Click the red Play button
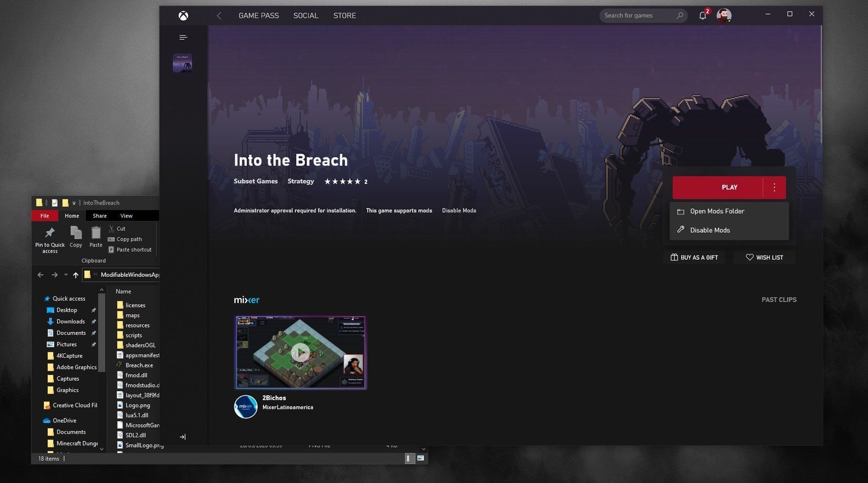 pos(718,187)
